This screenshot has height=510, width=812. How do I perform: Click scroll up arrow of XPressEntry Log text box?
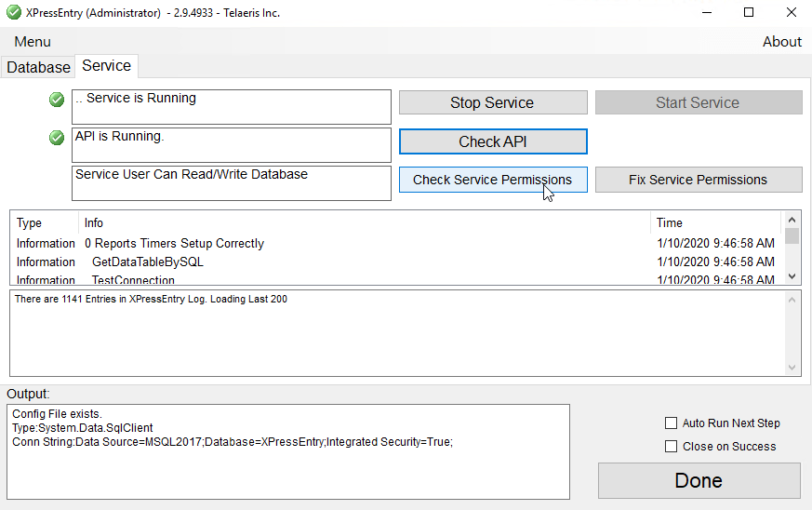pyautogui.click(x=792, y=300)
